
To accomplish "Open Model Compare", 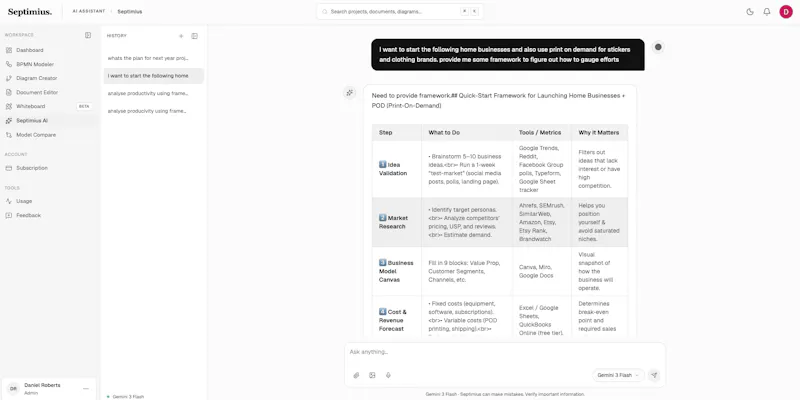I will [36, 135].
